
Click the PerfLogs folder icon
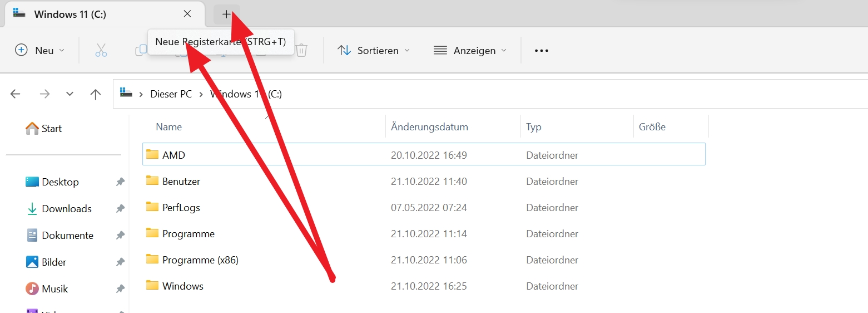pos(152,207)
